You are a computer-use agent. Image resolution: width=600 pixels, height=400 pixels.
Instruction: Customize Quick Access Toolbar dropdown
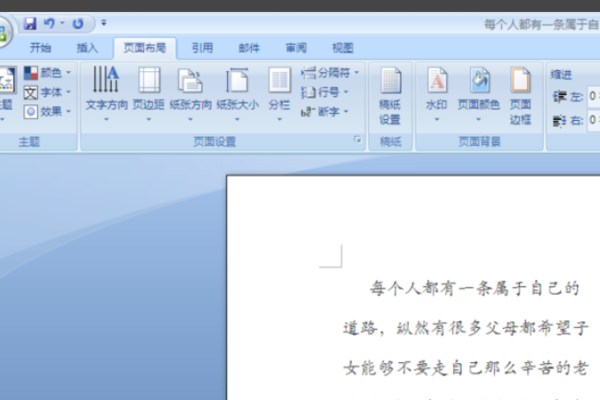click(x=104, y=23)
